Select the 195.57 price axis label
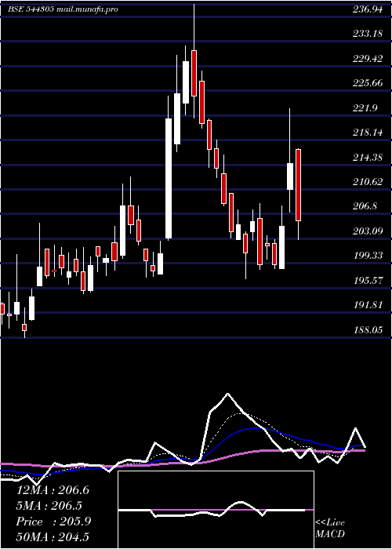The height and width of the screenshot is (549, 392). click(x=367, y=281)
